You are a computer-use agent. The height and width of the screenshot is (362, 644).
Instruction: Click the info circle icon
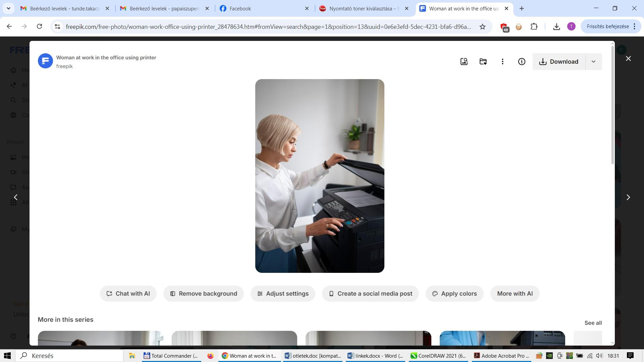pyautogui.click(x=522, y=62)
